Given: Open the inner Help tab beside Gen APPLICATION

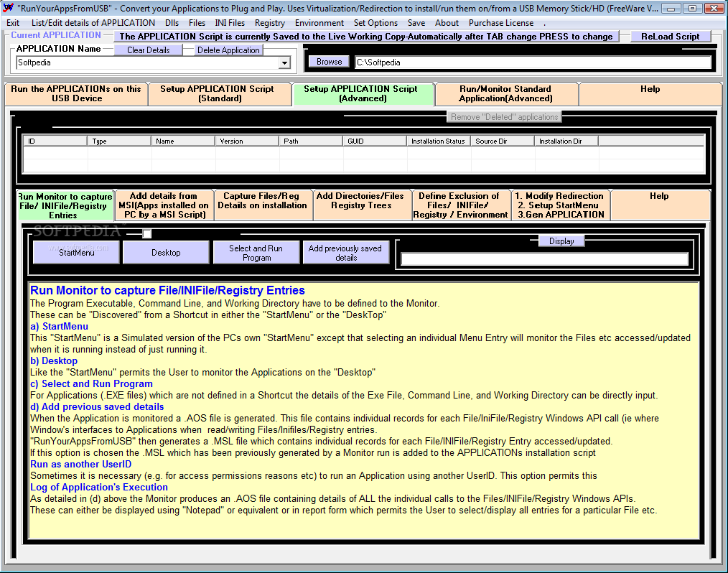Looking at the screenshot, I should 660,205.
